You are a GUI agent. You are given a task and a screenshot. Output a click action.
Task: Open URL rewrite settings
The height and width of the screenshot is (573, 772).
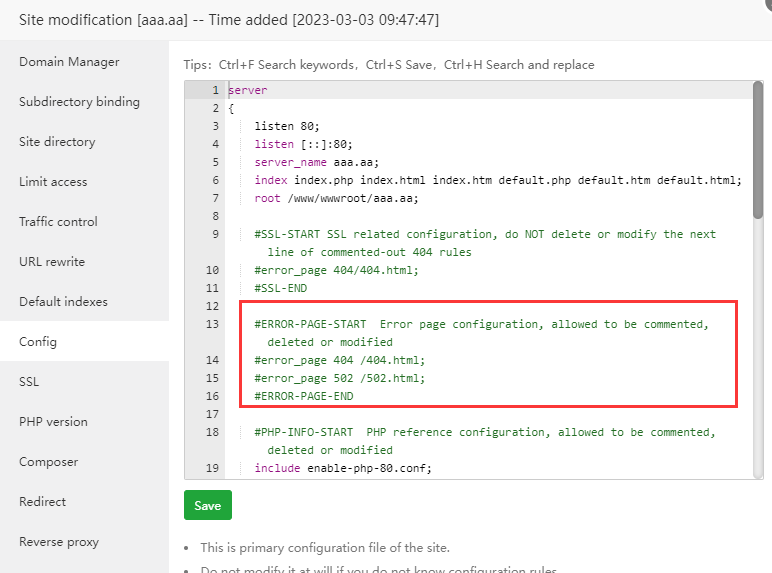[52, 262]
